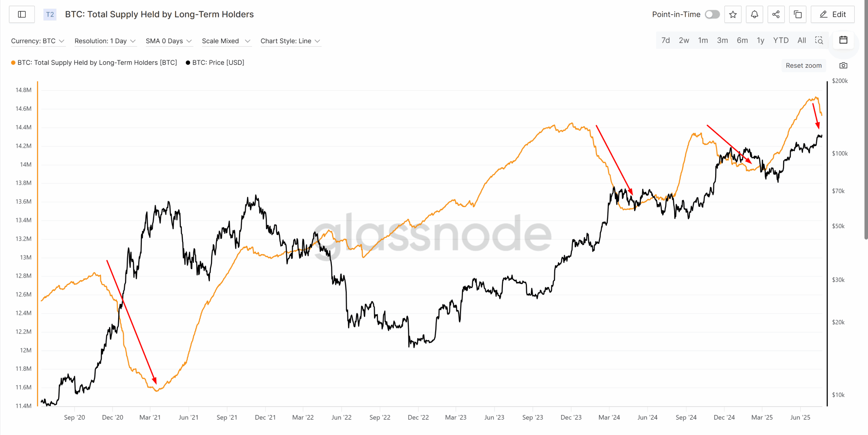Open the Currency: BTC dropdown
This screenshot has width=868, height=435.
click(38, 41)
